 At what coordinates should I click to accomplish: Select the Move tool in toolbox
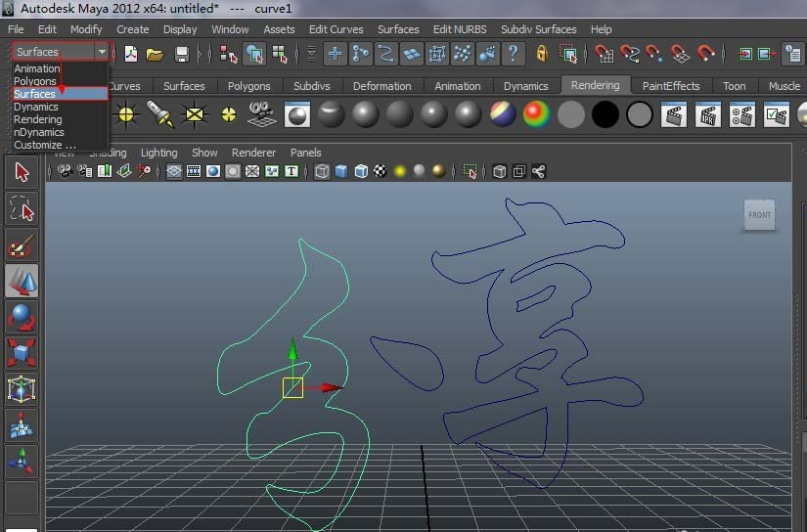coord(22,282)
